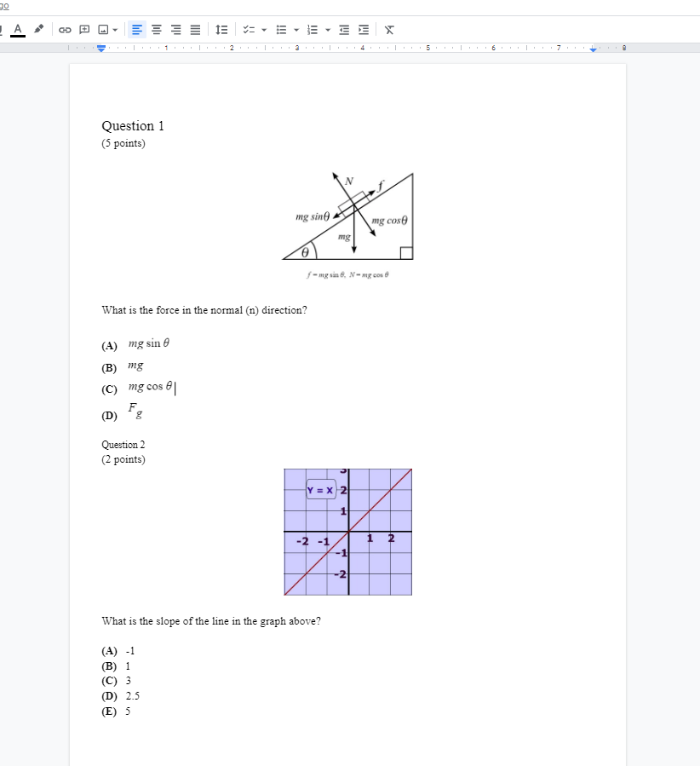Add a comment using the comment icon
The width and height of the screenshot is (700, 766).
(x=84, y=30)
